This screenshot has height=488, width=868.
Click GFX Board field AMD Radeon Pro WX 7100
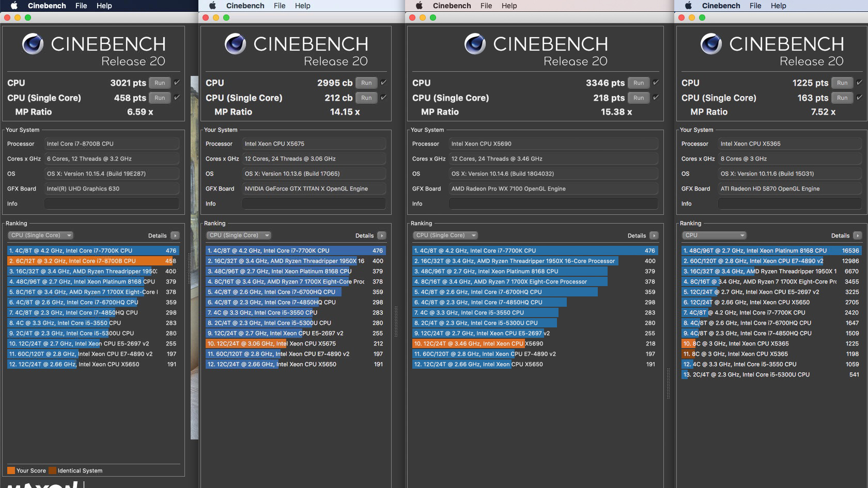pyautogui.click(x=553, y=188)
